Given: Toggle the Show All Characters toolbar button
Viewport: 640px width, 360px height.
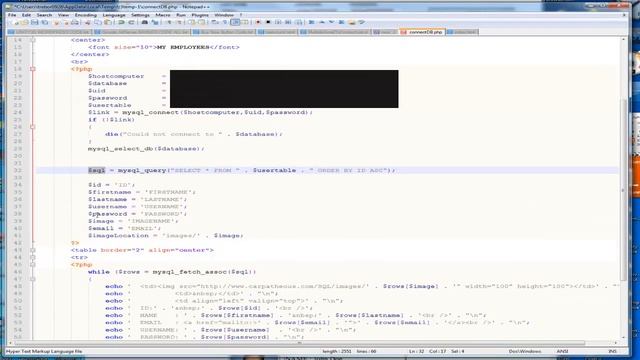Looking at the screenshot, I should tap(225, 22).
